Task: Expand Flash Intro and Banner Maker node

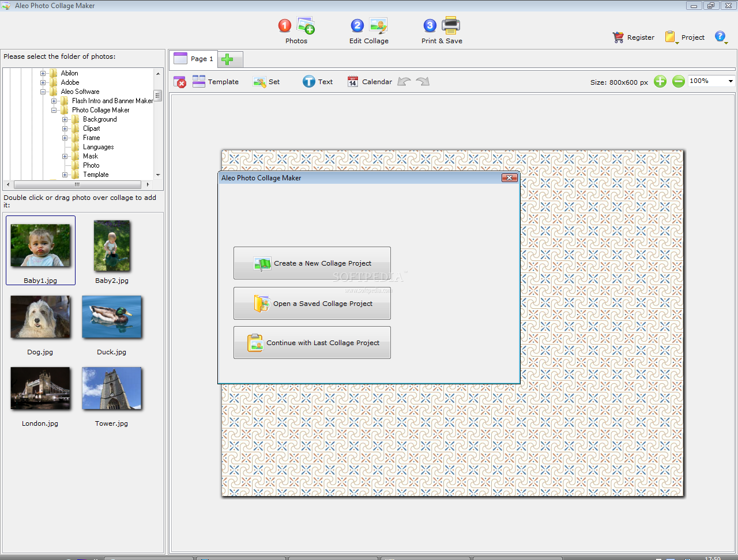Action: pyautogui.click(x=54, y=101)
